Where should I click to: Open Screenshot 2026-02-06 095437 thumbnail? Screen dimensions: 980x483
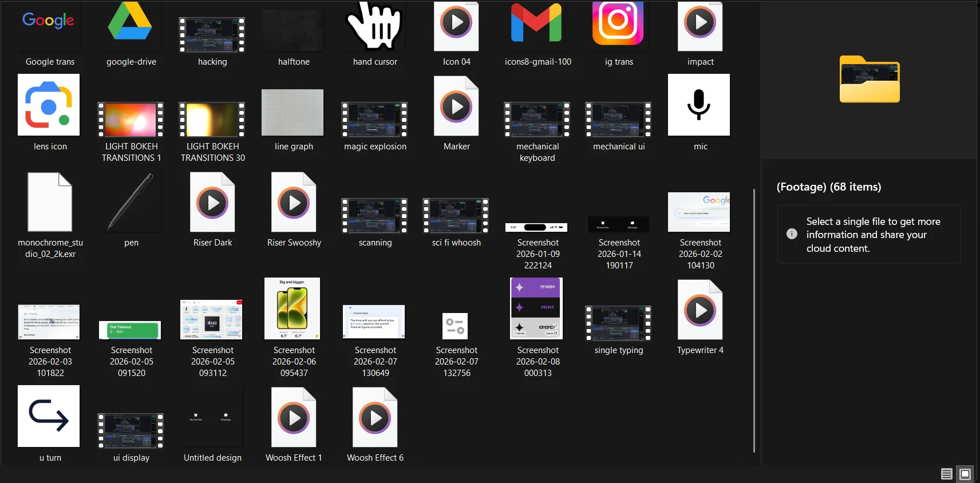click(x=293, y=309)
